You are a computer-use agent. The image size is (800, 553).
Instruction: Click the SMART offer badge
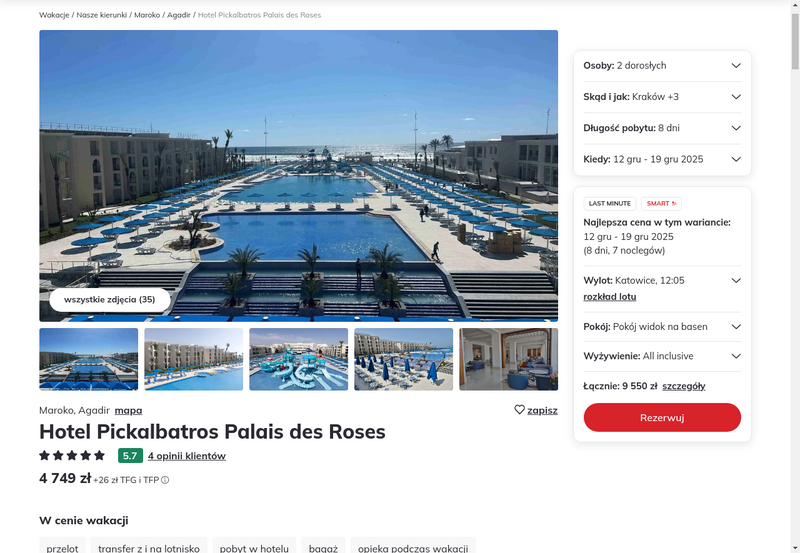(x=661, y=204)
